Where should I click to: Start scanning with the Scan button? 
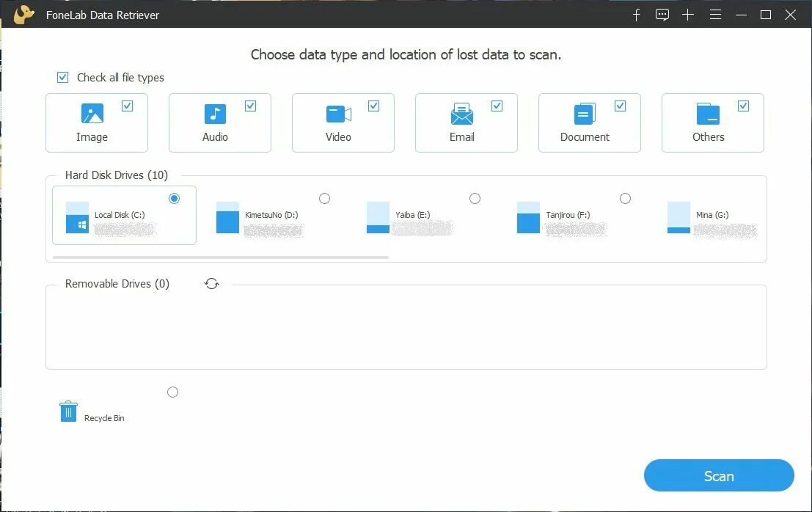[719, 475]
